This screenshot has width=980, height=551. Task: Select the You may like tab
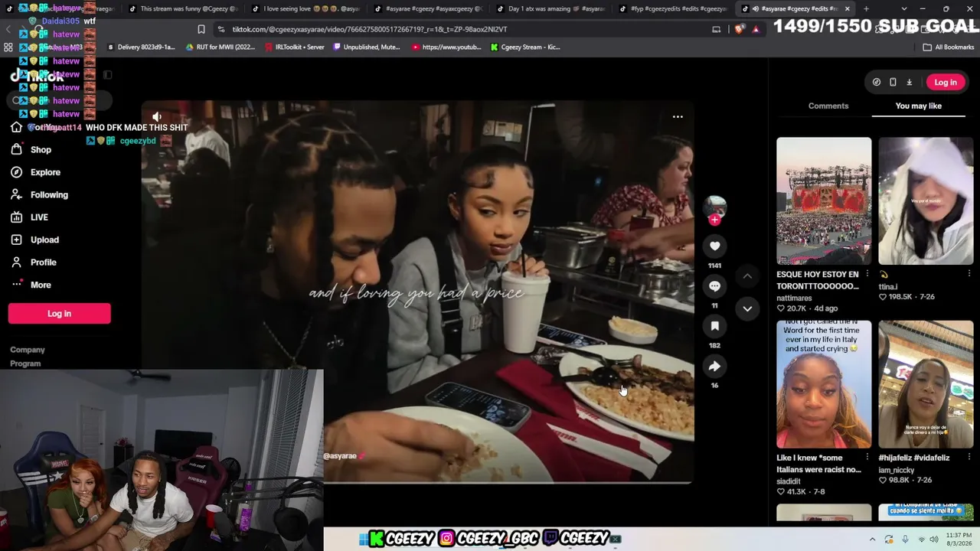pos(919,106)
